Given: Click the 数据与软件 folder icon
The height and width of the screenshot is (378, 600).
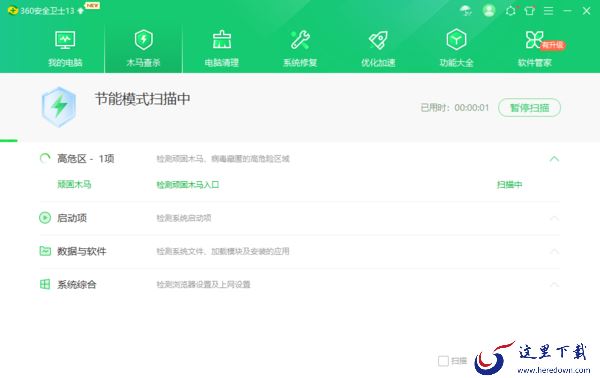Looking at the screenshot, I should (45, 251).
